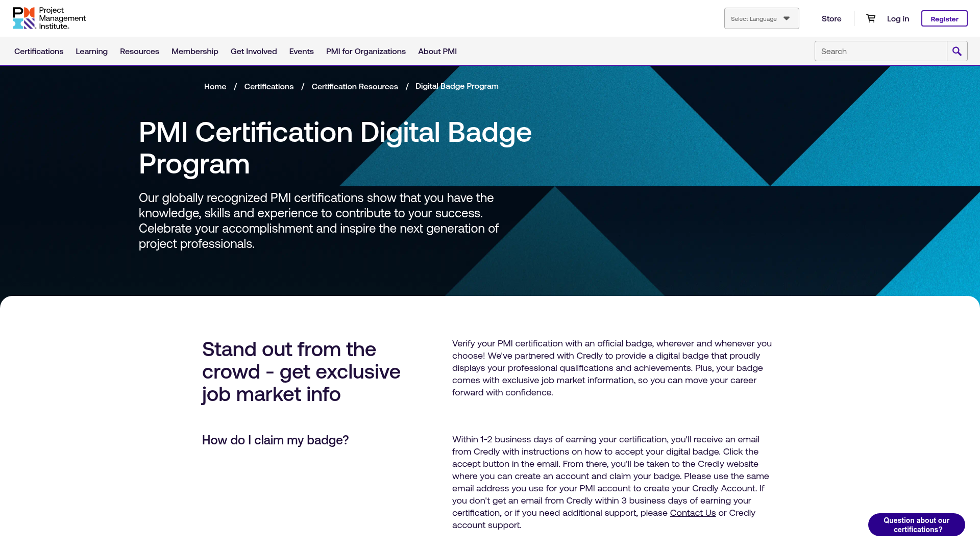Open the Resources nav menu

pyautogui.click(x=139, y=51)
